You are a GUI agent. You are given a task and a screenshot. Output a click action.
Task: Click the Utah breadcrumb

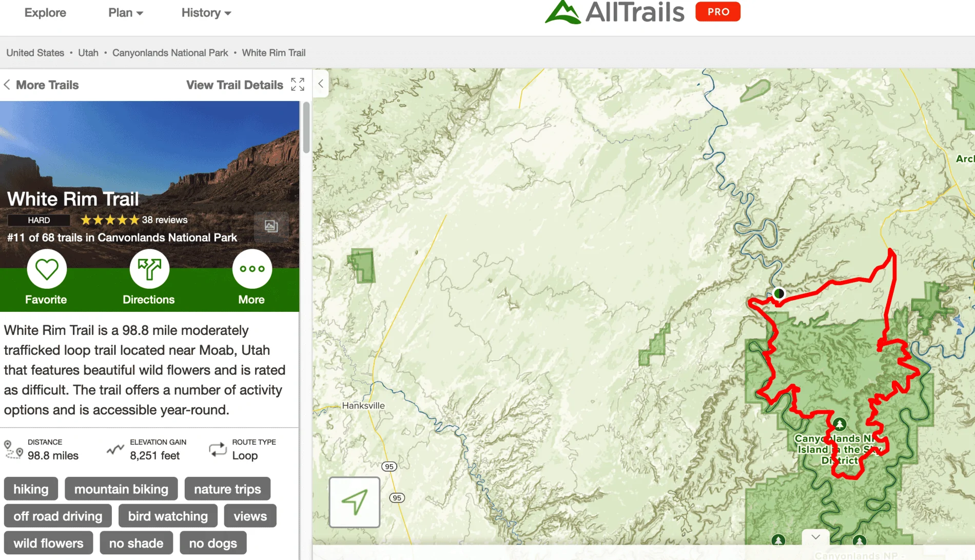(88, 53)
